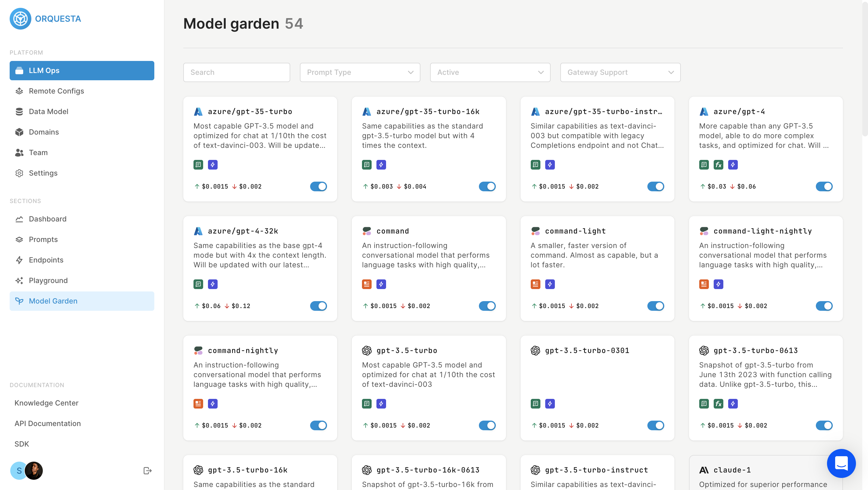Turn off the command-light model switch
The image size is (868, 490).
pos(656,306)
